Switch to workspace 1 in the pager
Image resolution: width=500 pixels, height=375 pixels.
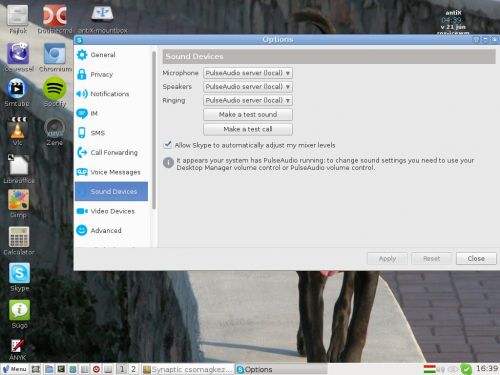[122, 369]
